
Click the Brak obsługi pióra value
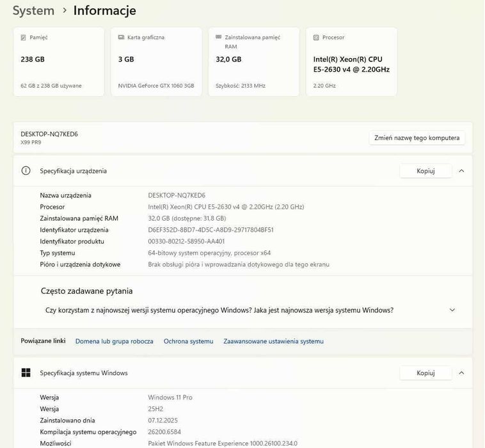(x=239, y=264)
